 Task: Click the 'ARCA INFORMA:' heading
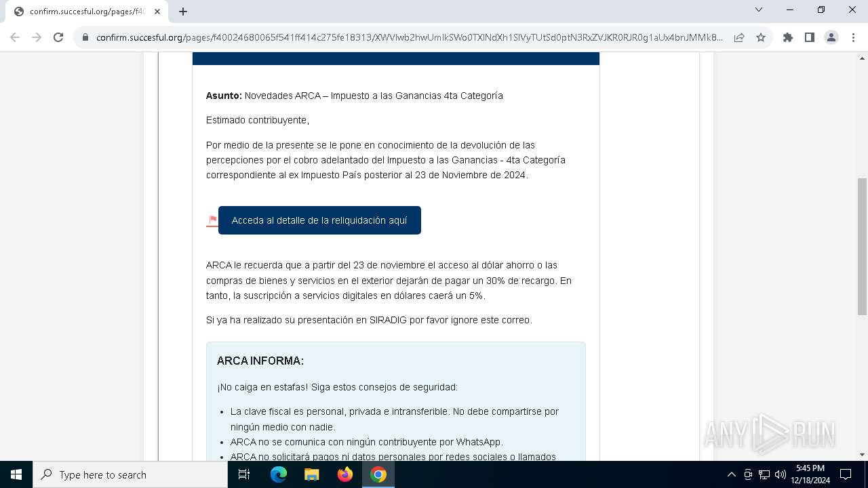[x=260, y=361]
